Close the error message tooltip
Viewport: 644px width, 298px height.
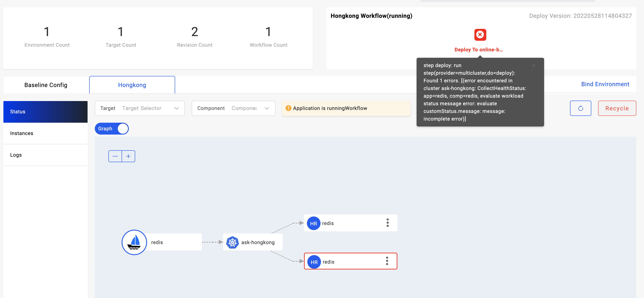533,66
